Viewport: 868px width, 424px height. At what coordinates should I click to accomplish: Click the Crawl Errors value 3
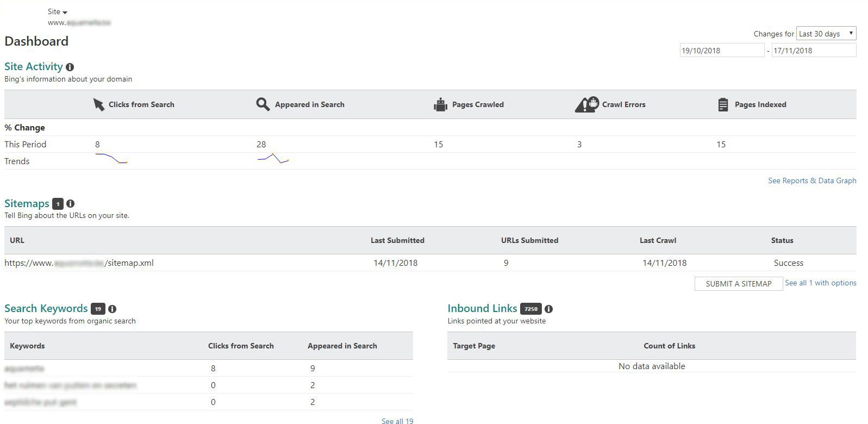(579, 144)
